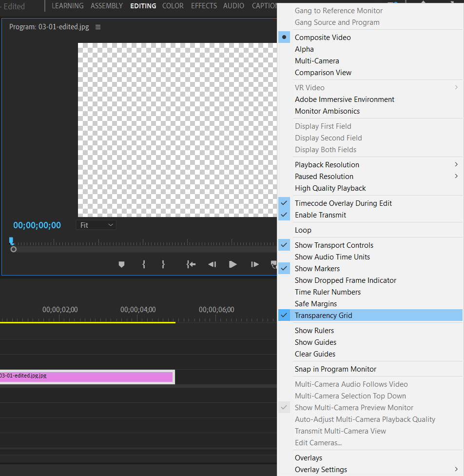This screenshot has width=464, height=476.
Task: Turn off Show Markers
Action: [x=317, y=268]
